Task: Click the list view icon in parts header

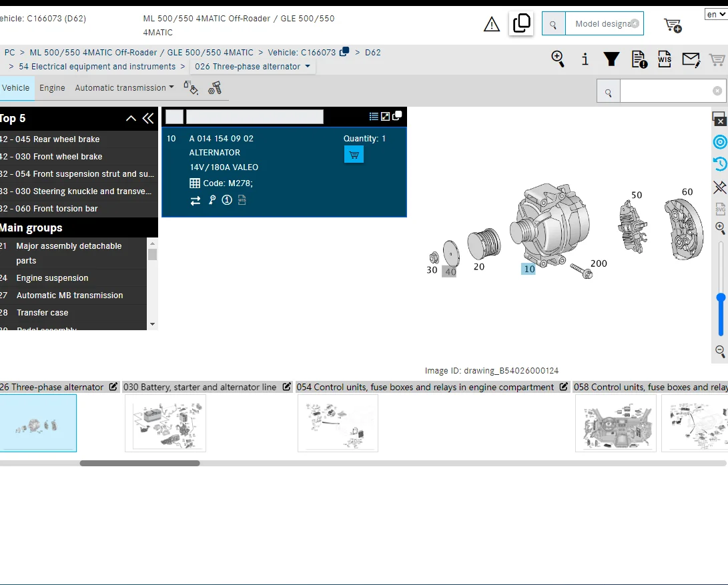Action: click(x=374, y=116)
